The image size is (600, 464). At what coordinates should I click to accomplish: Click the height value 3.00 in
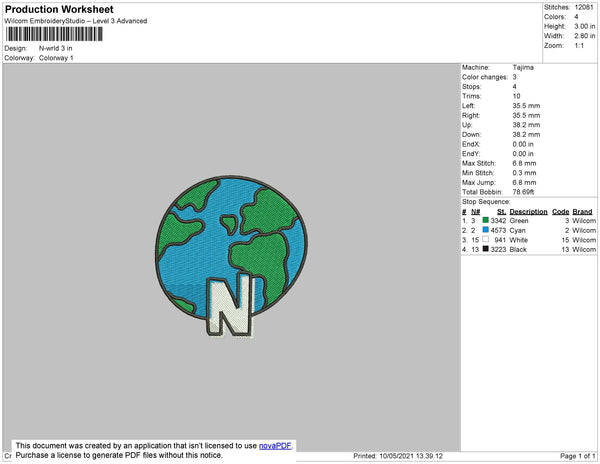[x=585, y=26]
